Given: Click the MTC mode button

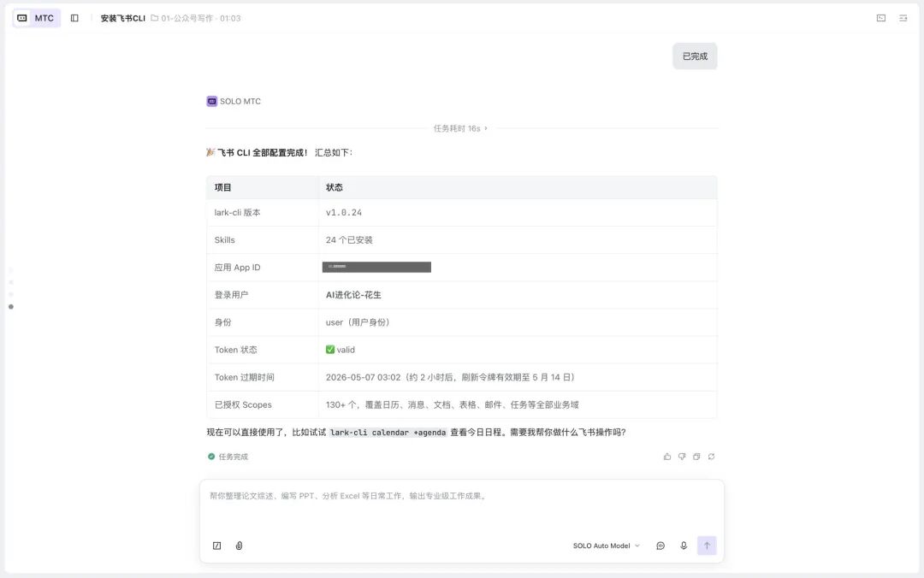Looking at the screenshot, I should (x=37, y=18).
